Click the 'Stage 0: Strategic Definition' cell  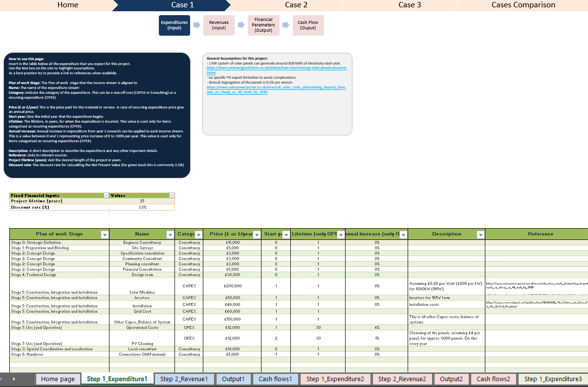59,242
